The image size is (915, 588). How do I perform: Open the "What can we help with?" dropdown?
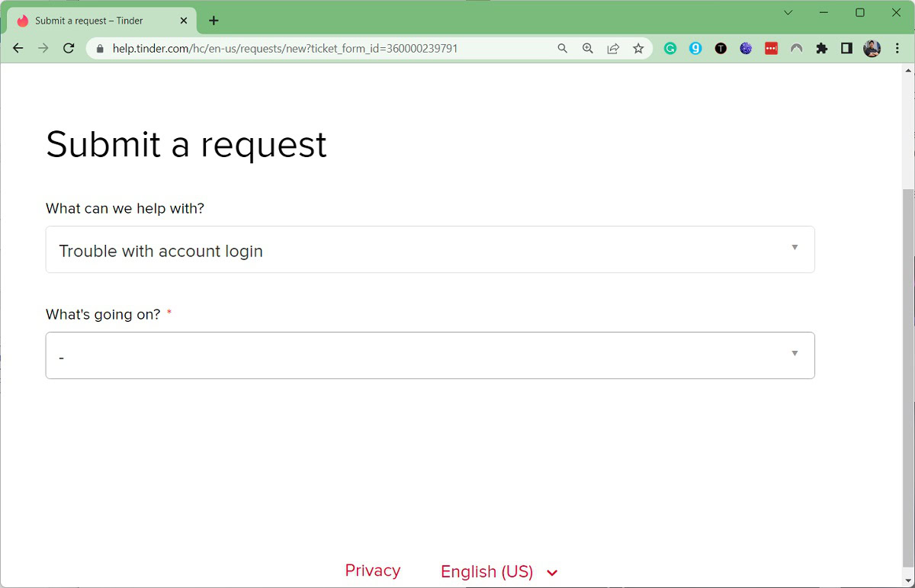click(x=430, y=249)
